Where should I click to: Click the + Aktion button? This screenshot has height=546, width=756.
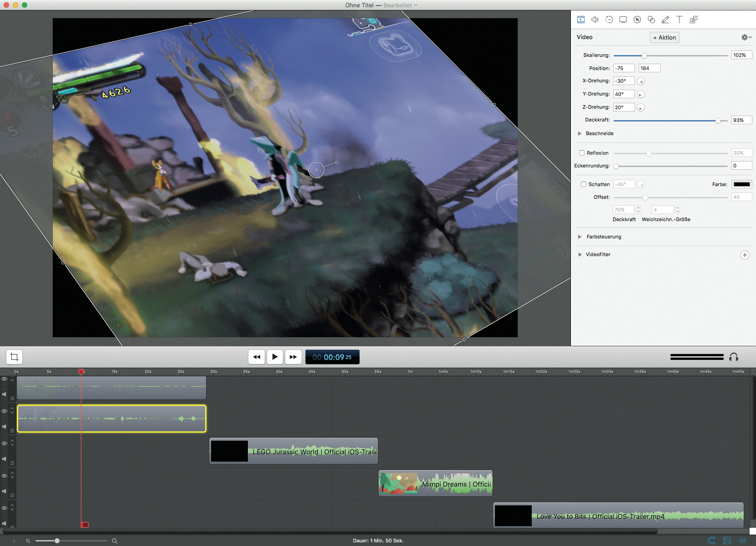coord(664,37)
